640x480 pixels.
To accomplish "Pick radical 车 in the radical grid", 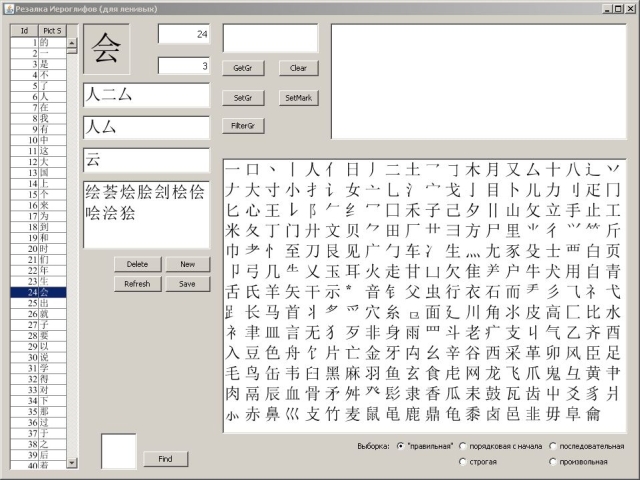I will pos(413,251).
